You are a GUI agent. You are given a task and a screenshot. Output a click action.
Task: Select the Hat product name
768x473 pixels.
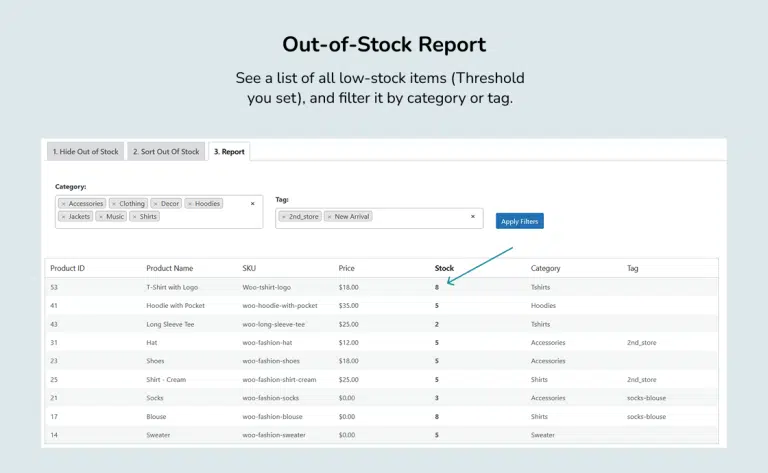[151, 343]
